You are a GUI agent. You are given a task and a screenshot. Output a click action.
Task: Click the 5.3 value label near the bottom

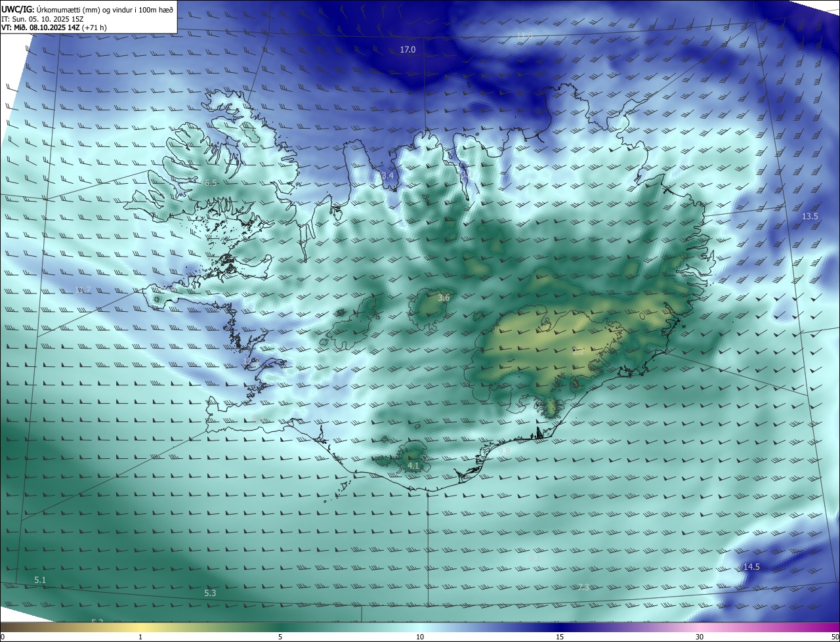[210, 593]
